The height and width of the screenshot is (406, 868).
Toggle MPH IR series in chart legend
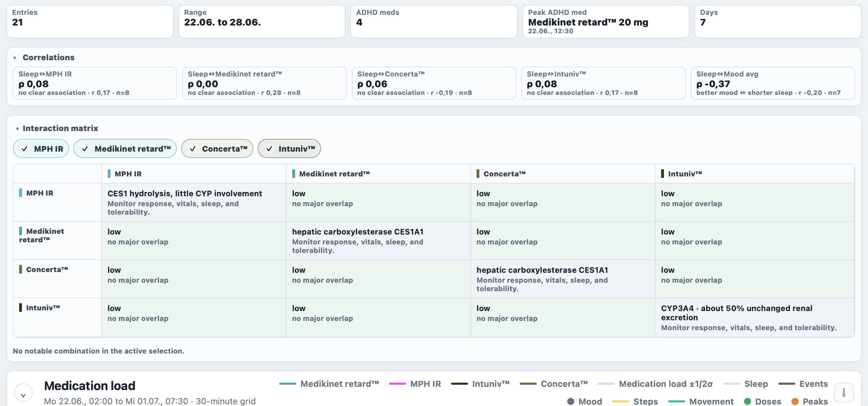click(415, 384)
